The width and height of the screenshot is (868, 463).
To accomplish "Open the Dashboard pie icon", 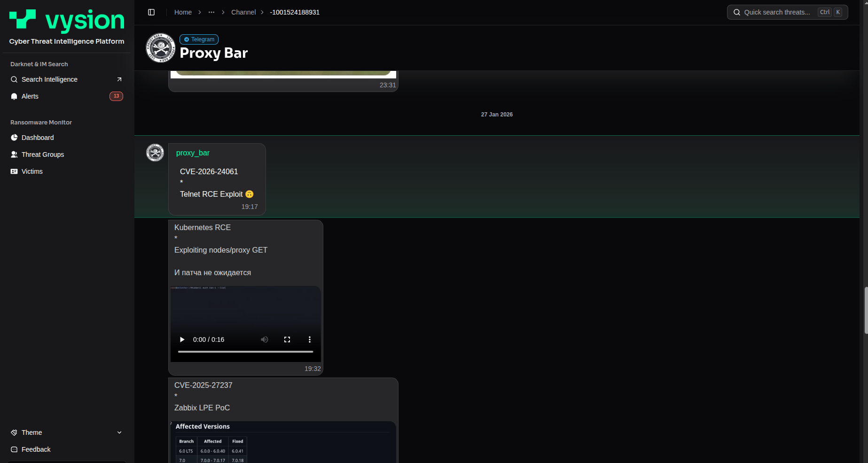I will coord(14,138).
